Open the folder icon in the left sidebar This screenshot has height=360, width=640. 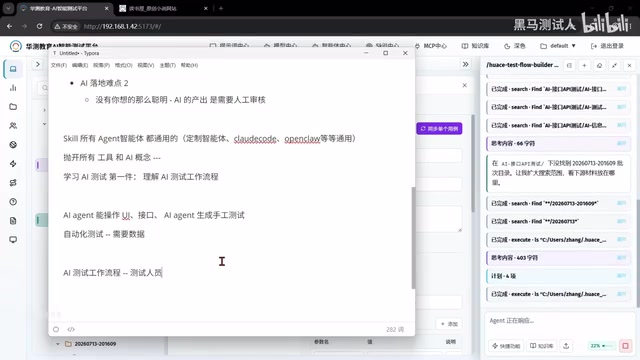(x=13, y=107)
